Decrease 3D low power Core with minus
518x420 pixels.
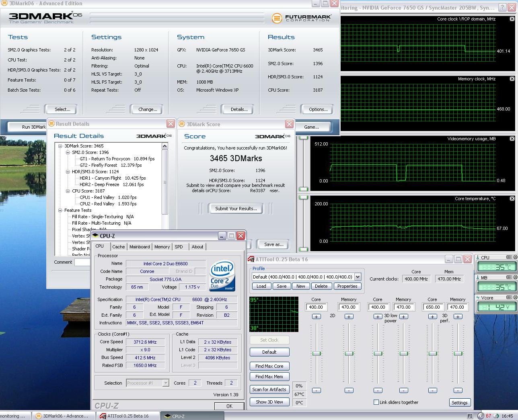tap(378, 390)
